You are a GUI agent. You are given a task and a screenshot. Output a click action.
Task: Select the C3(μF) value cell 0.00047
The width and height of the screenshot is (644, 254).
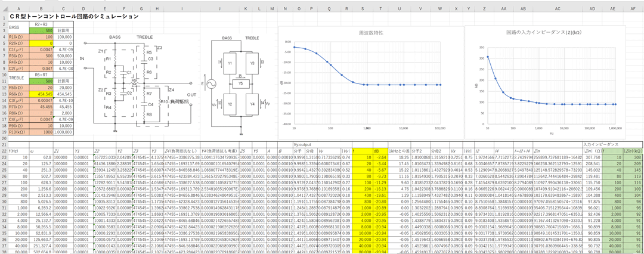pyautogui.click(x=42, y=100)
